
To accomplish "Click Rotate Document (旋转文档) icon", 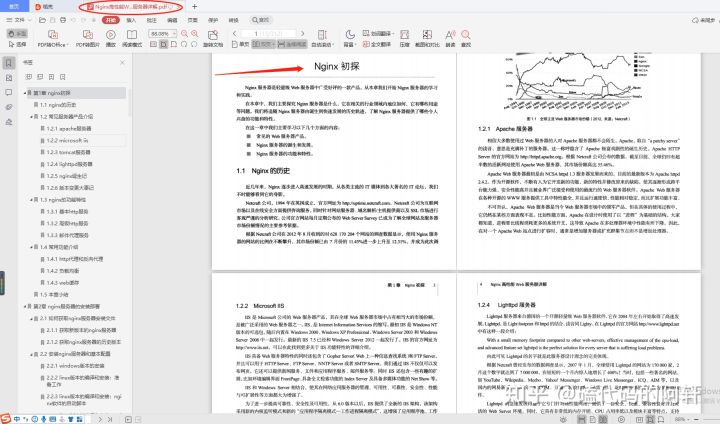I will click(x=213, y=39).
